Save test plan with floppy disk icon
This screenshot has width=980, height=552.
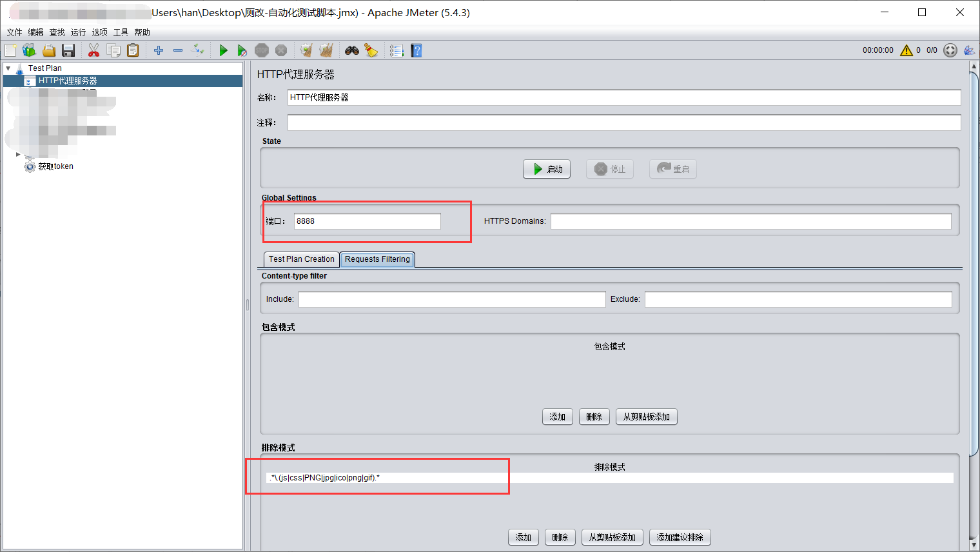(x=68, y=50)
